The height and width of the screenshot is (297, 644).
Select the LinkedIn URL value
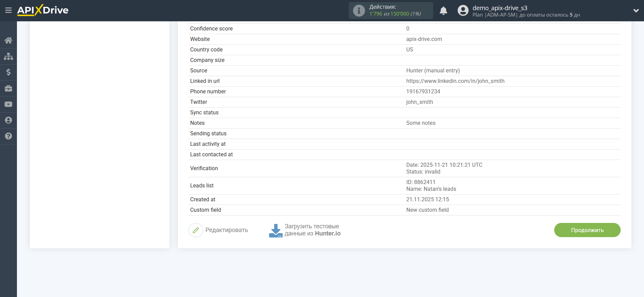pyautogui.click(x=455, y=81)
